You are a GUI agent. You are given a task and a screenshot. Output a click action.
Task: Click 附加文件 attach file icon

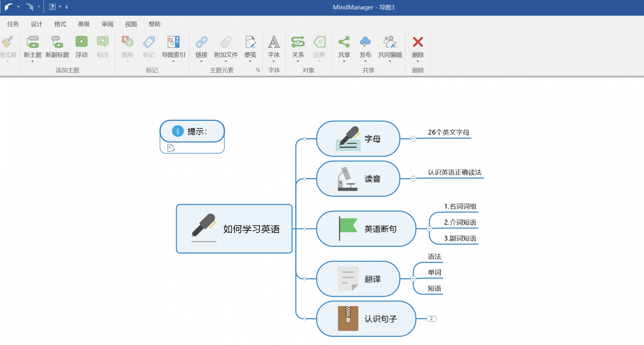(x=226, y=42)
